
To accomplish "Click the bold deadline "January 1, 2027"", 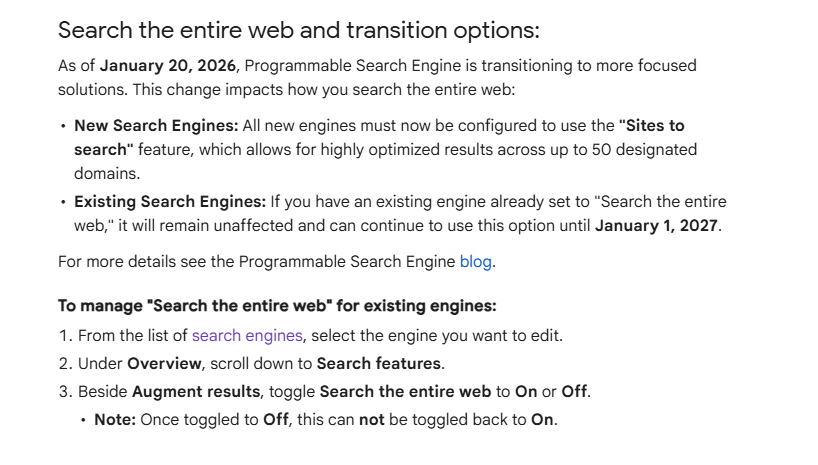I will pyautogui.click(x=656, y=225).
